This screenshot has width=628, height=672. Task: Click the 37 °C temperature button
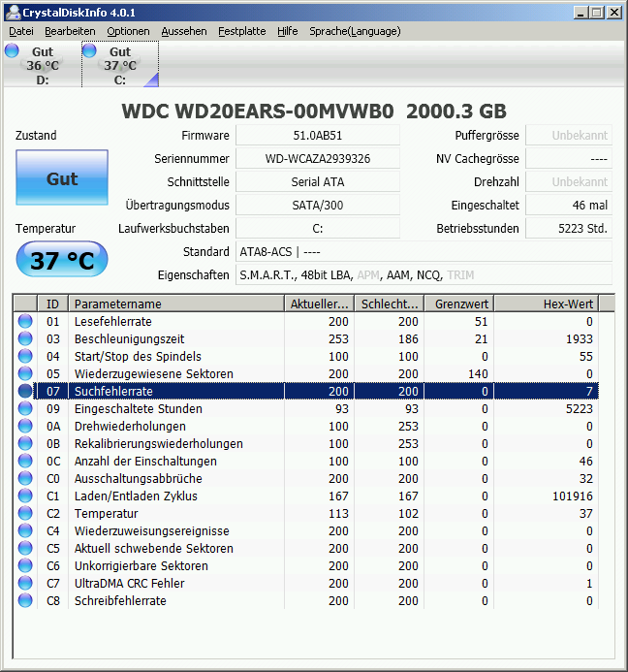click(62, 259)
